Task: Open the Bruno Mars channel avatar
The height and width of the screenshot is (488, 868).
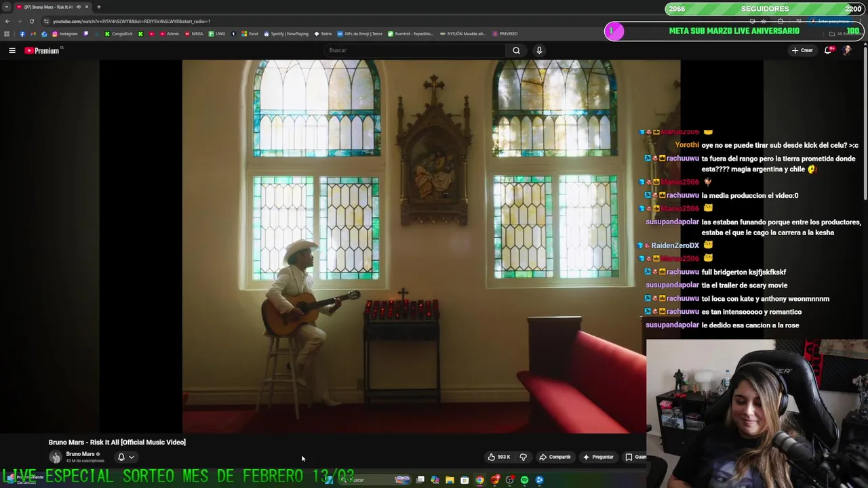Action: pyautogui.click(x=56, y=457)
